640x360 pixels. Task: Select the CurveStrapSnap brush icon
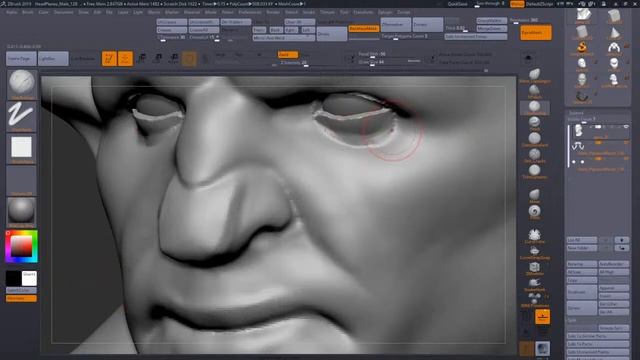coord(534,252)
